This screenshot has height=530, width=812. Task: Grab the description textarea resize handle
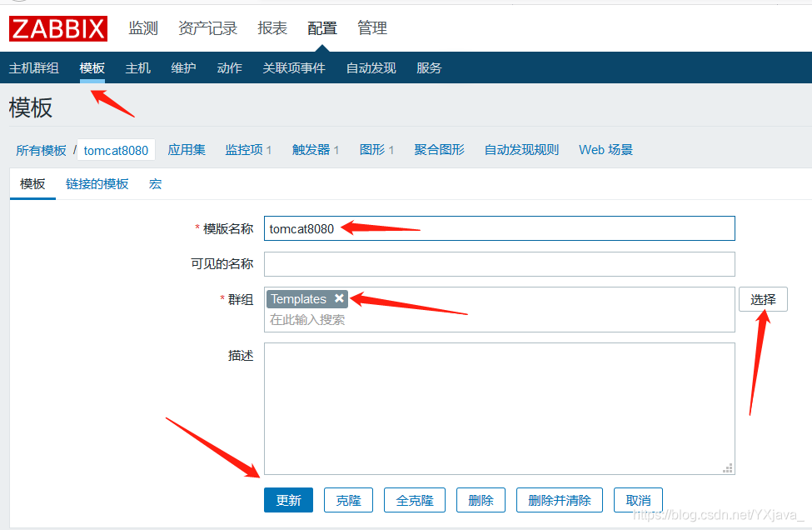click(x=728, y=468)
